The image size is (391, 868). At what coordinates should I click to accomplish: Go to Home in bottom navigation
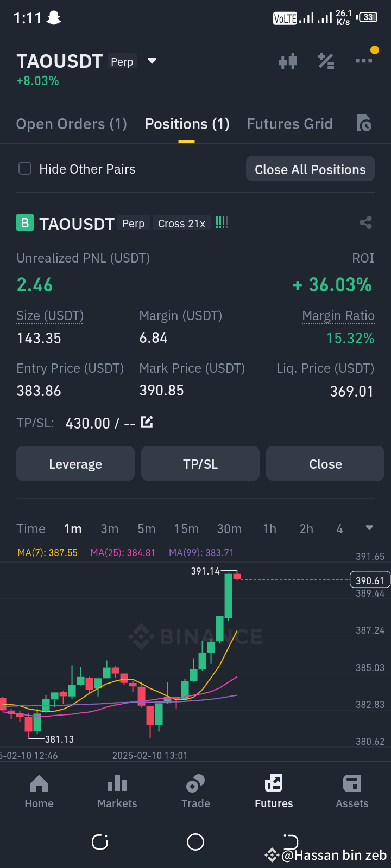39,792
